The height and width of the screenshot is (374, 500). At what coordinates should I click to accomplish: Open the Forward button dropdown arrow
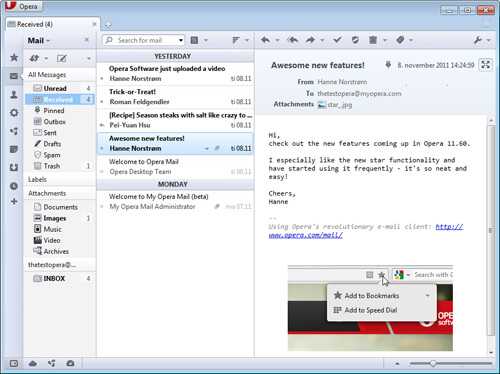pyautogui.click(x=322, y=40)
